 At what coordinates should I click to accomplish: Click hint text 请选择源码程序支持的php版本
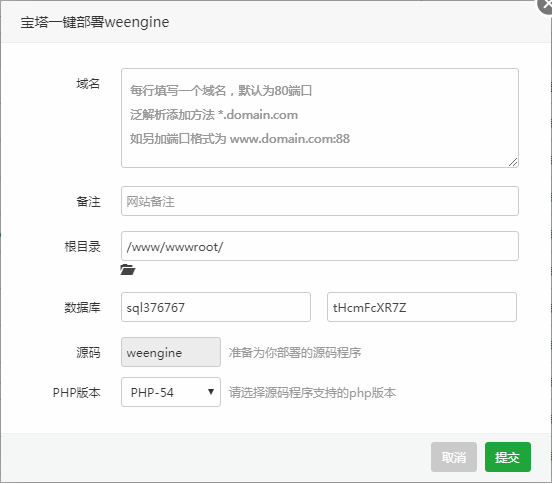[x=312, y=393]
